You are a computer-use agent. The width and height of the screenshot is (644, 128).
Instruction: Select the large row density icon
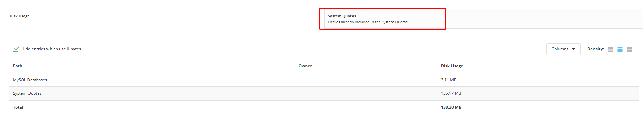(x=629, y=49)
